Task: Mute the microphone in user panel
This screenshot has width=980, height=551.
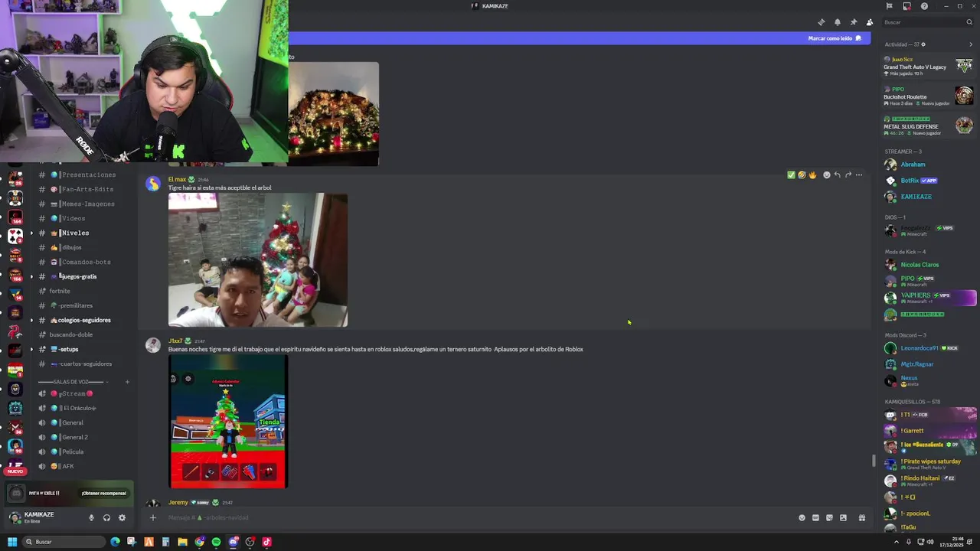Action: pos(91,518)
